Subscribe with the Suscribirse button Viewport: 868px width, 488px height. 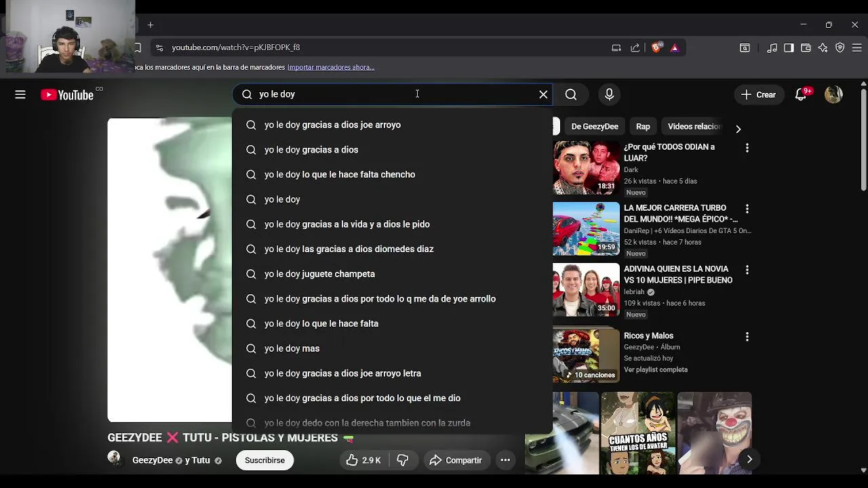(264, 460)
